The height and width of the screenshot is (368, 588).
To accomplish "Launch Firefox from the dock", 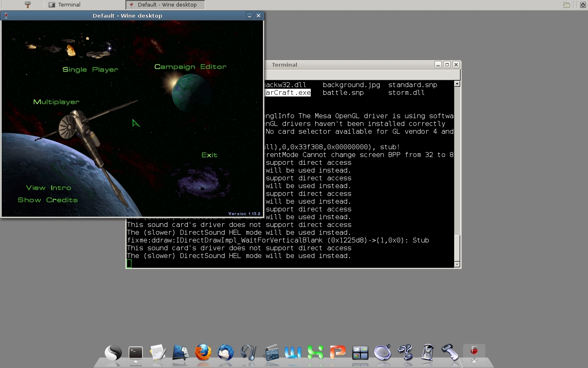I will click(203, 352).
